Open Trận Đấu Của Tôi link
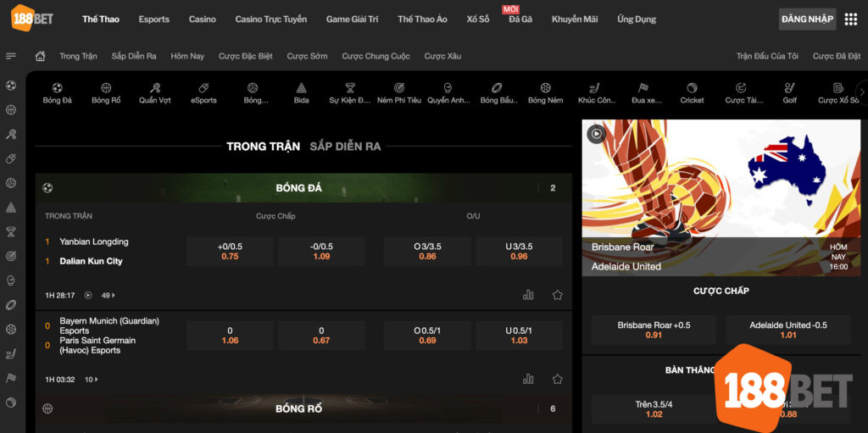This screenshot has width=868, height=433. 767,56
